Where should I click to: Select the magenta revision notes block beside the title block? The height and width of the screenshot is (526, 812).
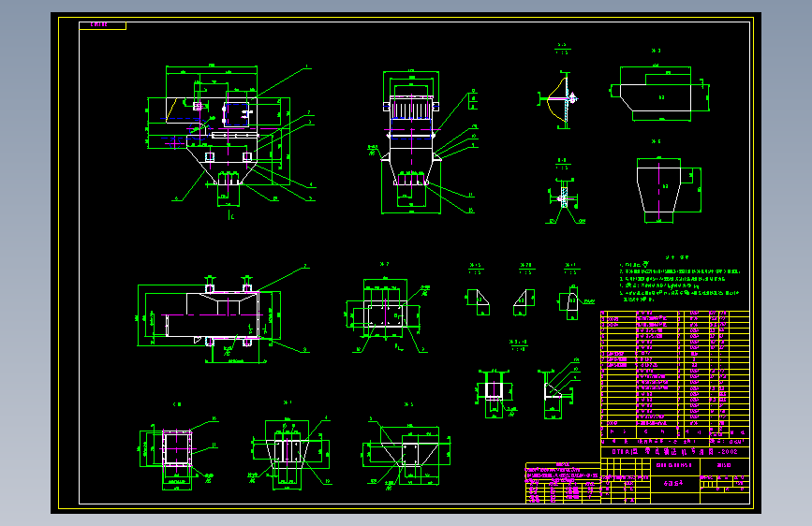click(x=562, y=482)
